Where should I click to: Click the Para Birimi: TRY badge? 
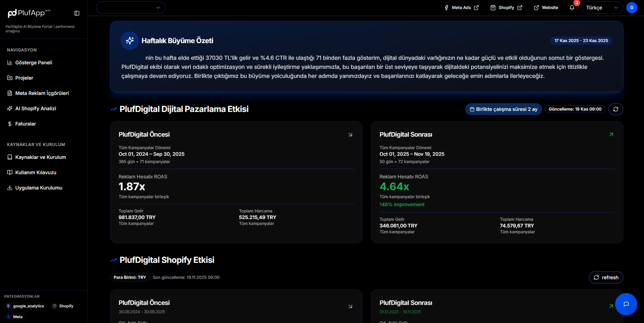(x=130, y=277)
